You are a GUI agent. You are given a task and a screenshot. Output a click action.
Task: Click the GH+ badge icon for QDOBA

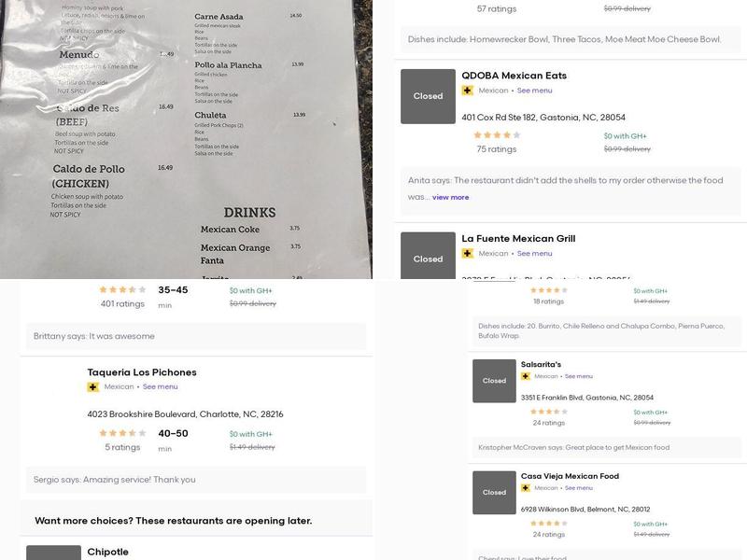pyautogui.click(x=467, y=91)
